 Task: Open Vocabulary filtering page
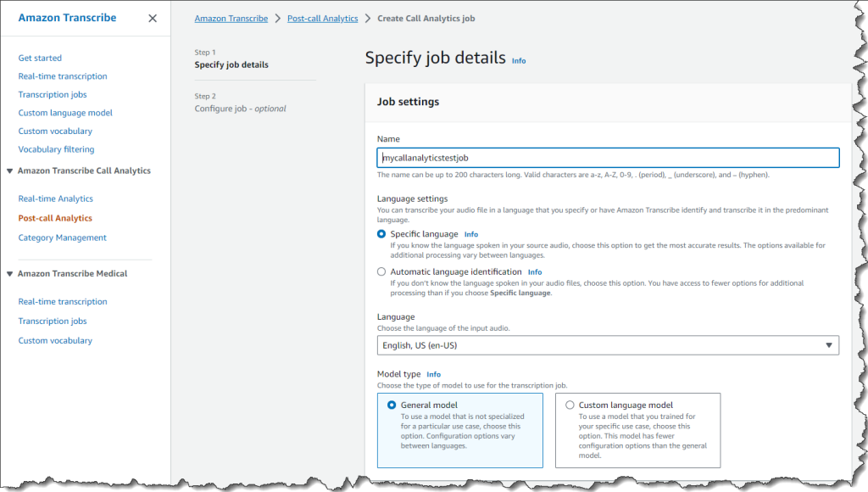[x=57, y=149]
